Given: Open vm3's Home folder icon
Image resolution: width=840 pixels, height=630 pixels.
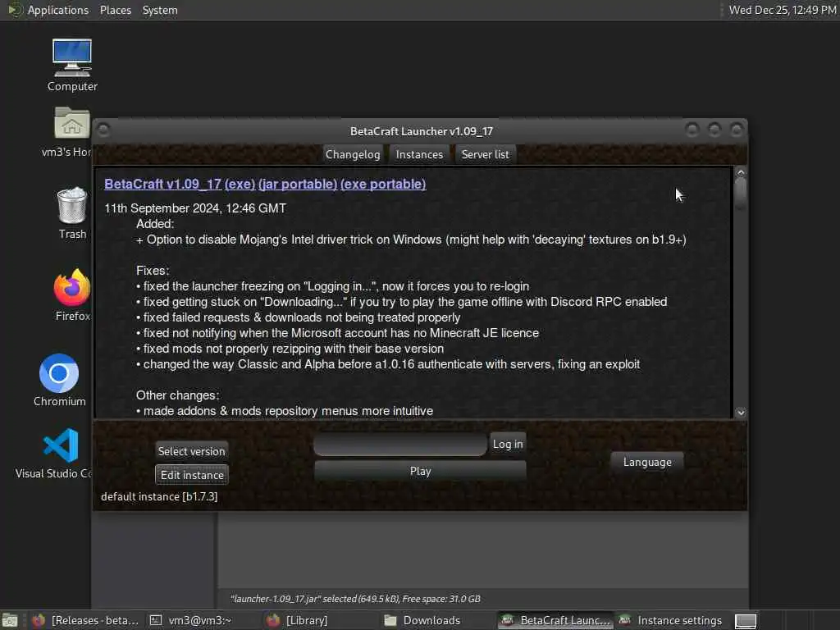Looking at the screenshot, I should tap(72, 132).
